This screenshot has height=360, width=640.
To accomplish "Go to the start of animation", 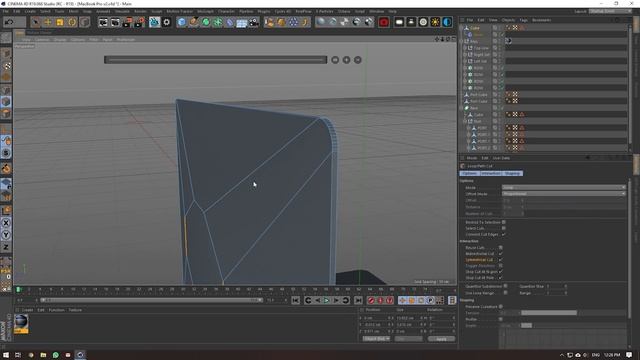I will (296, 300).
